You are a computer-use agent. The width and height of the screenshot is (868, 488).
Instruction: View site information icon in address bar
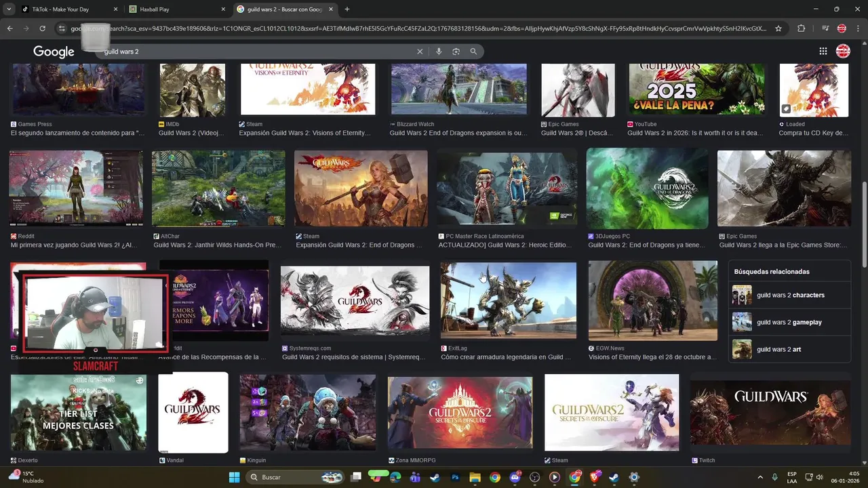pos(62,28)
